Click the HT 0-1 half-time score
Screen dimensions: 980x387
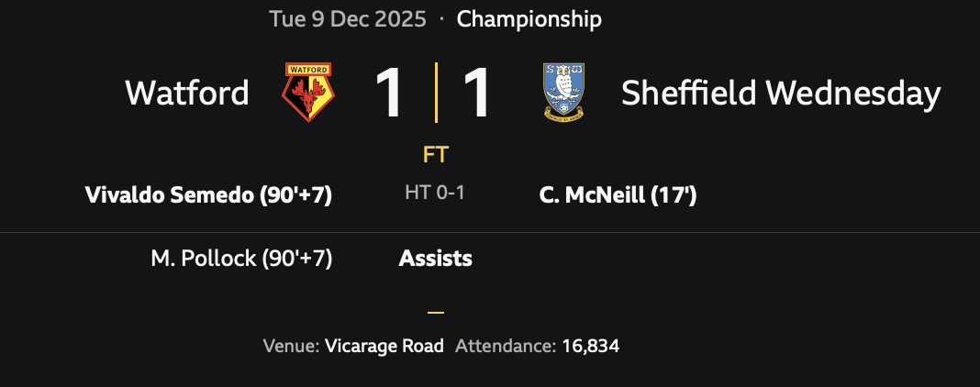435,193
